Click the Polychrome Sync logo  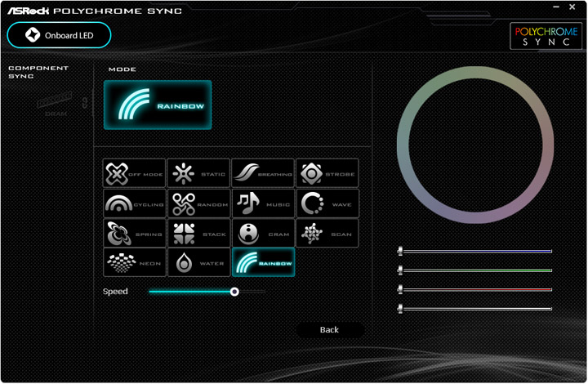(546, 36)
